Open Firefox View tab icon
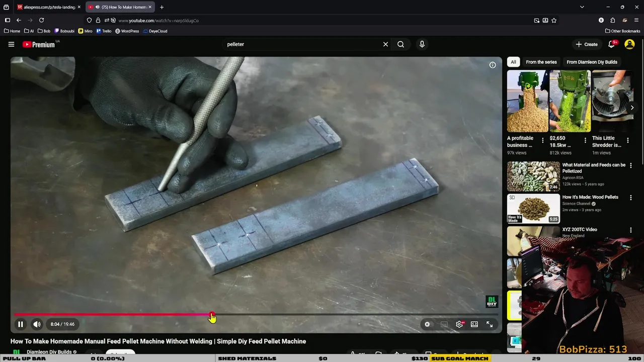The image size is (644, 362). pos(6,7)
